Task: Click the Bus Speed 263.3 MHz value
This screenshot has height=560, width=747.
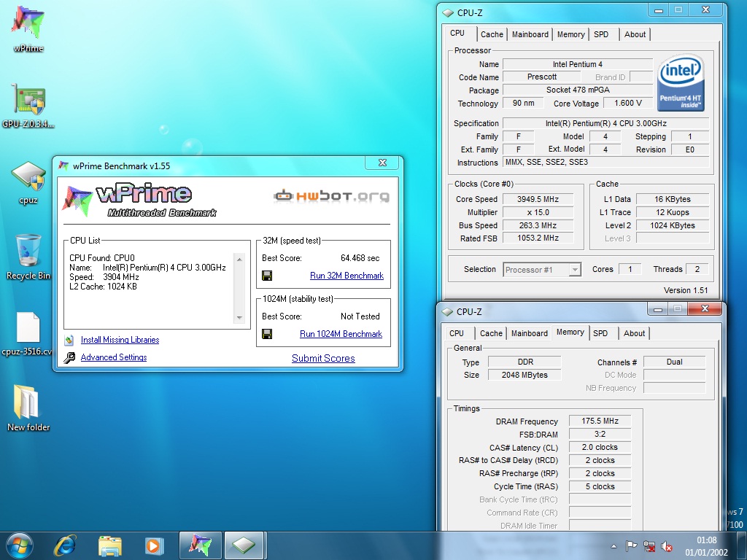Action: point(538,225)
